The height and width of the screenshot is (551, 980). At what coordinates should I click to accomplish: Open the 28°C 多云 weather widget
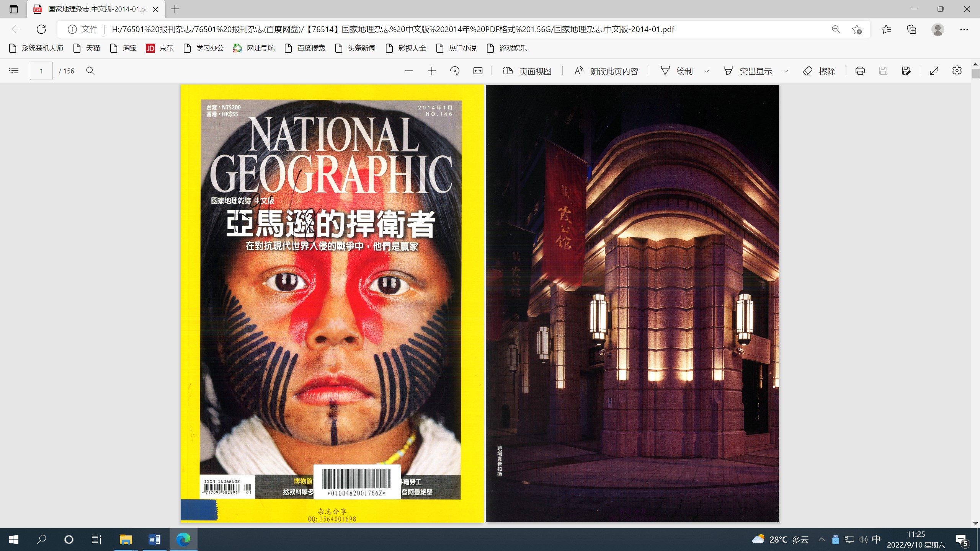[780, 540]
